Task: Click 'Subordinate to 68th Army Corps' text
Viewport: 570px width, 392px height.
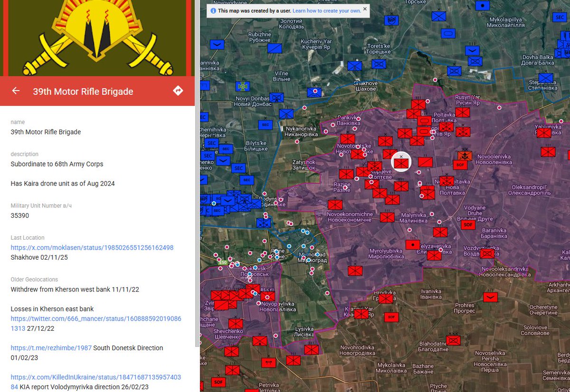Action: tap(57, 164)
